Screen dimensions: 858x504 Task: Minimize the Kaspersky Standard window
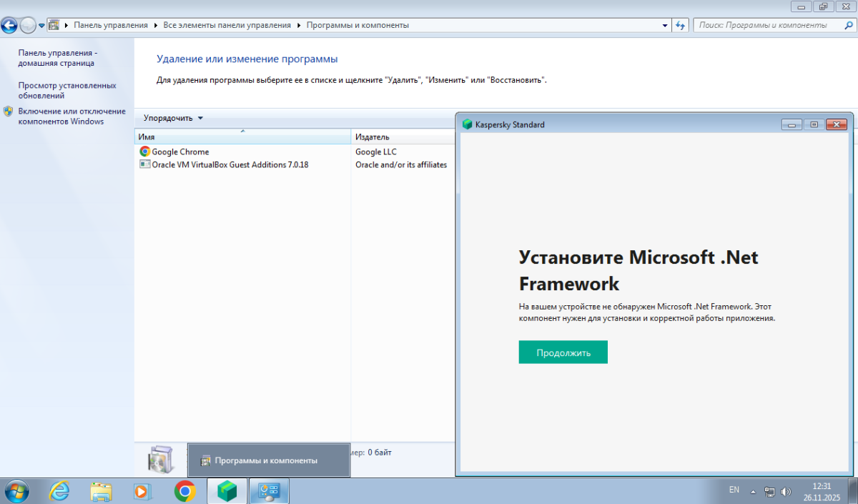(x=792, y=124)
